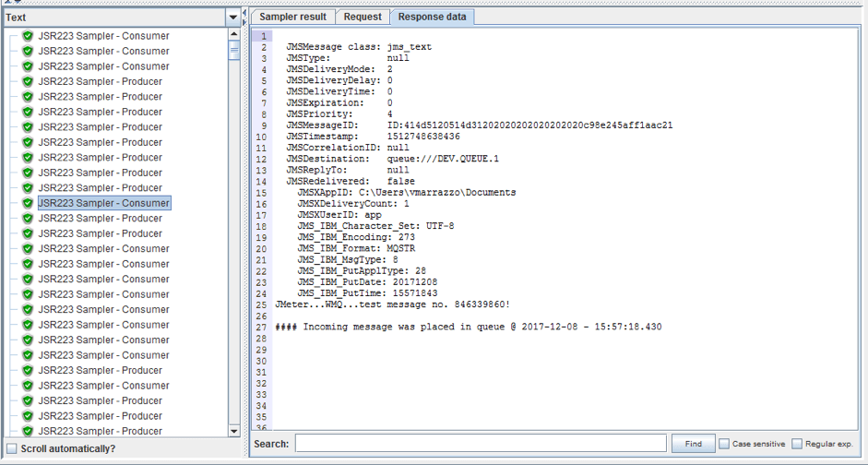Select the Producer row directly above the highlighted Consumer
The height and width of the screenshot is (465, 868).
pyautogui.click(x=101, y=187)
